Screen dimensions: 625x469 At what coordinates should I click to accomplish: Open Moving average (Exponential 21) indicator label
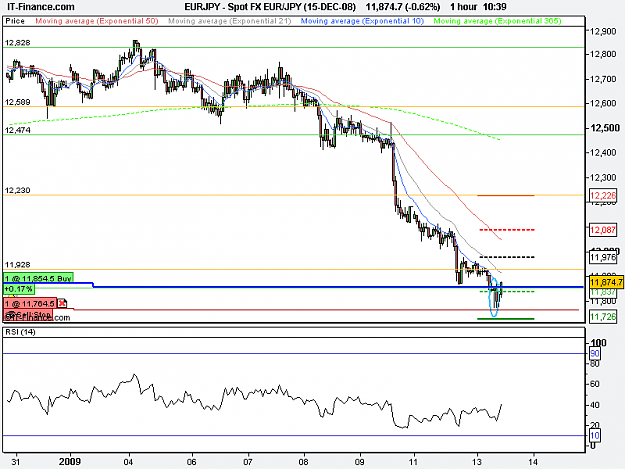coord(230,21)
